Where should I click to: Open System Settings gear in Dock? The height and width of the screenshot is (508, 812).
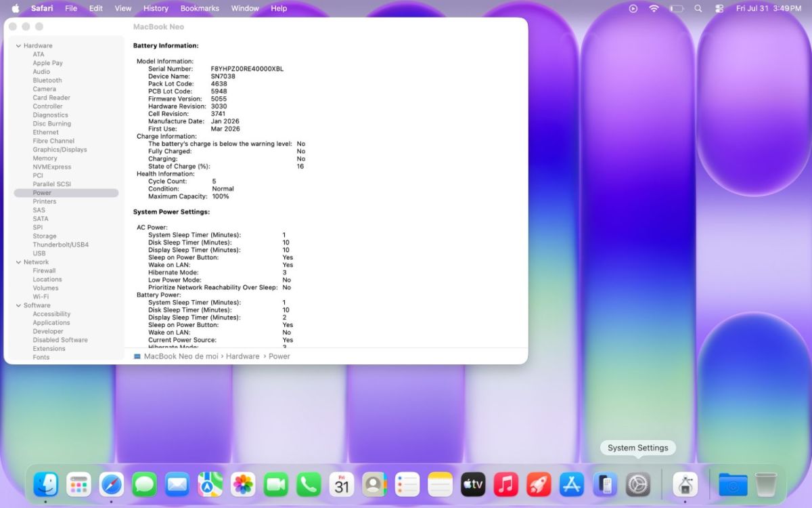point(638,484)
